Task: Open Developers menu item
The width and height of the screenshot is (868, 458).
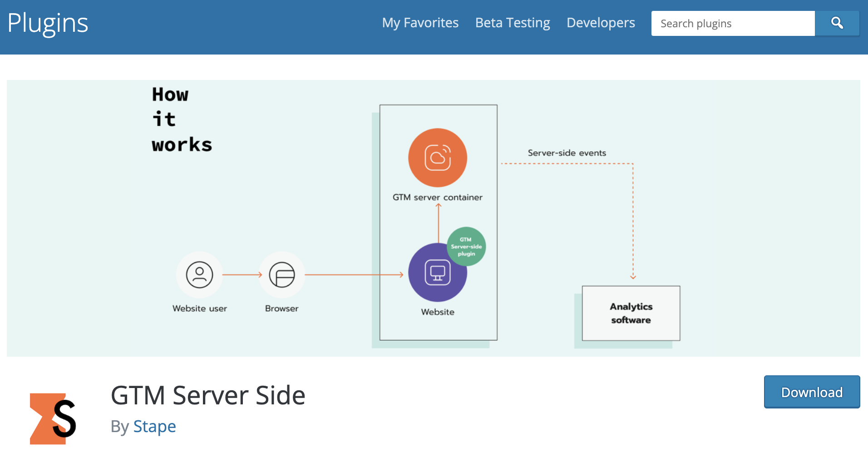Action: [x=601, y=23]
